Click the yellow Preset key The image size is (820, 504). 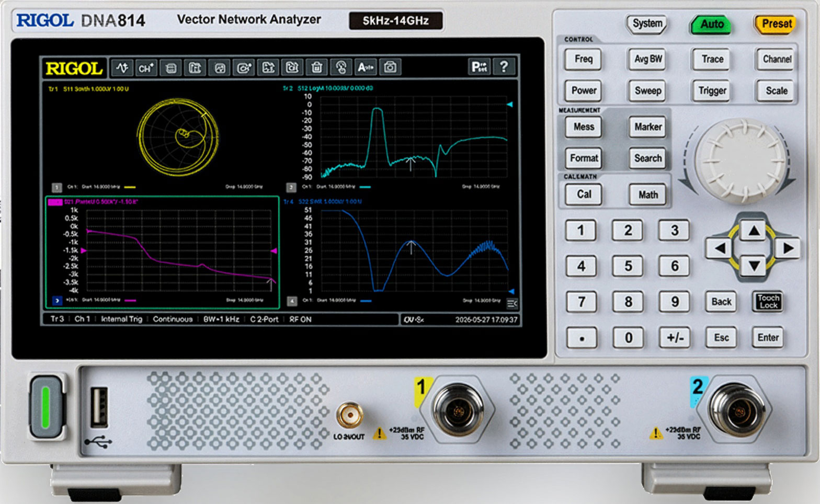[x=776, y=24]
